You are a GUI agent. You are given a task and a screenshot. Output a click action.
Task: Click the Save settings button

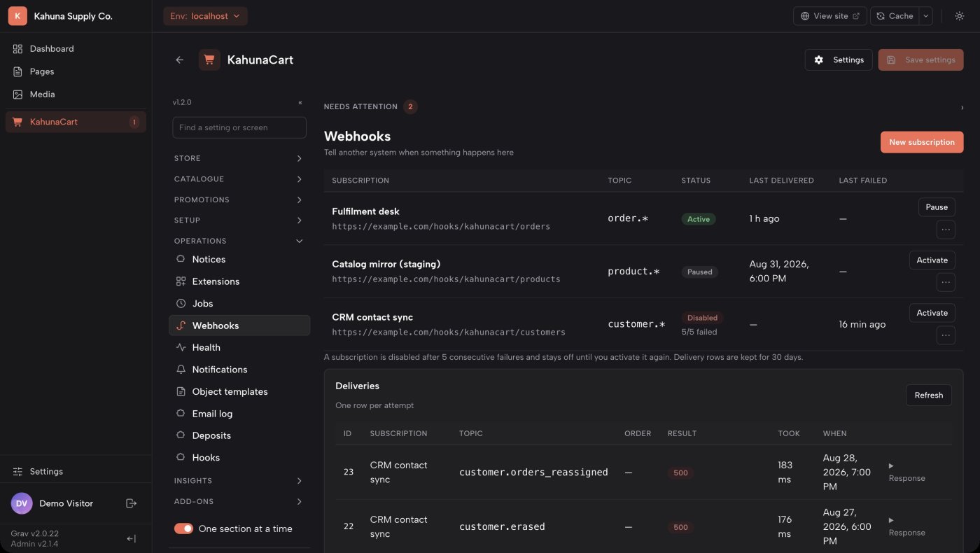(x=920, y=60)
